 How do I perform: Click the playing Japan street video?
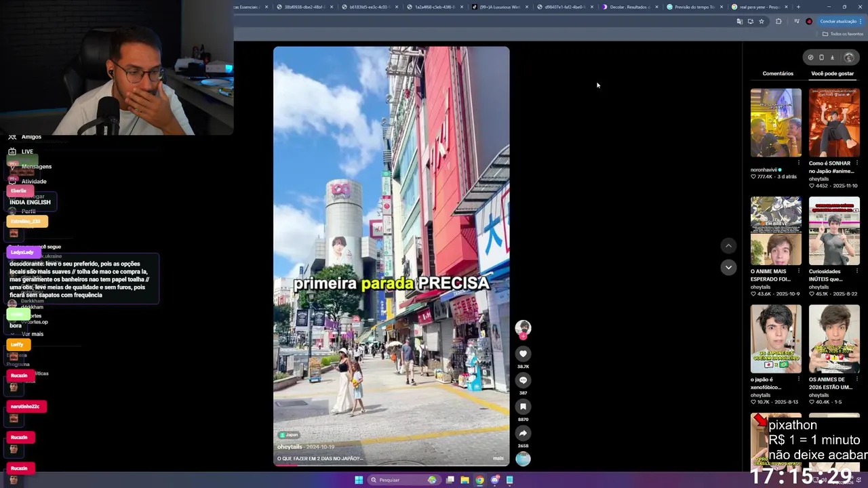point(391,256)
